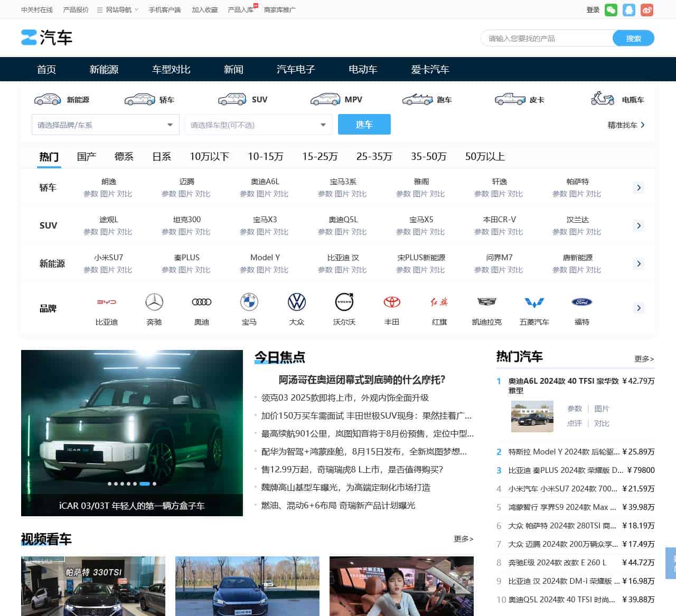676x616 pixels.
Task: Open 更多 link in 视频看车 section
Action: tap(463, 539)
